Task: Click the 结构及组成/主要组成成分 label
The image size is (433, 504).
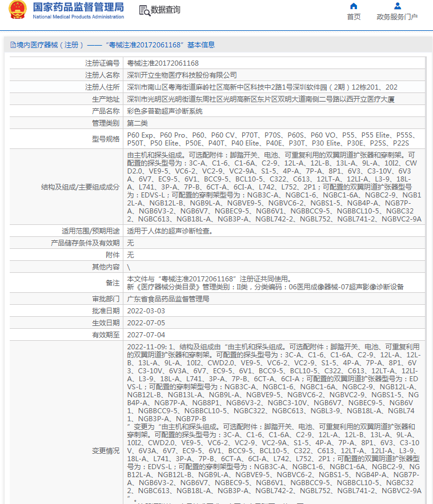Action: click(x=81, y=187)
